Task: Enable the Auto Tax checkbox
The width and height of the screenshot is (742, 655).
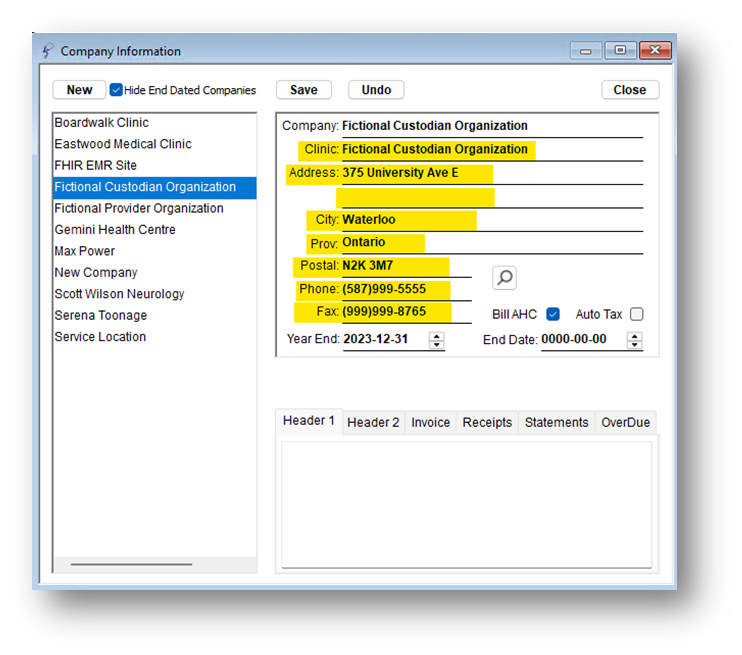Action: [x=636, y=314]
